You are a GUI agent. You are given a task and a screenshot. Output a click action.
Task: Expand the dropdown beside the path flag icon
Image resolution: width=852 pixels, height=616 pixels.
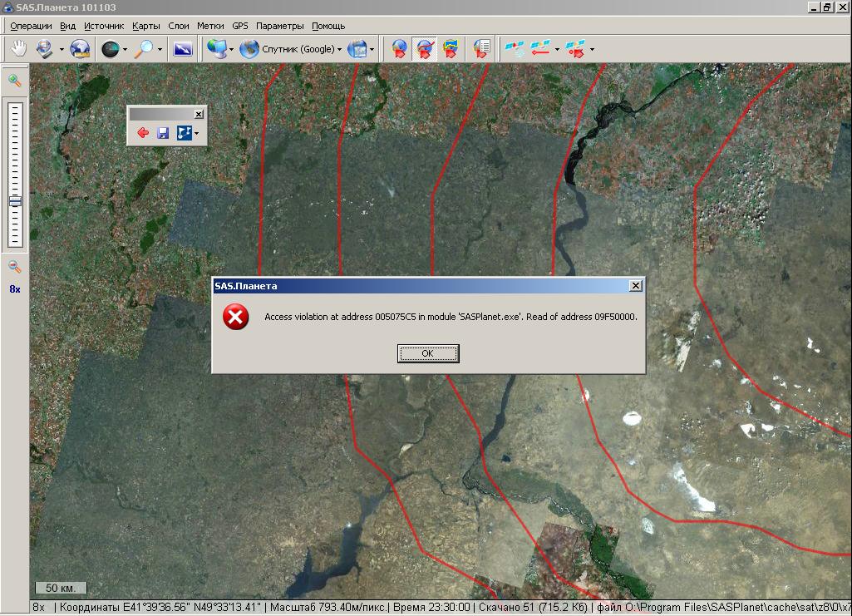(197, 134)
